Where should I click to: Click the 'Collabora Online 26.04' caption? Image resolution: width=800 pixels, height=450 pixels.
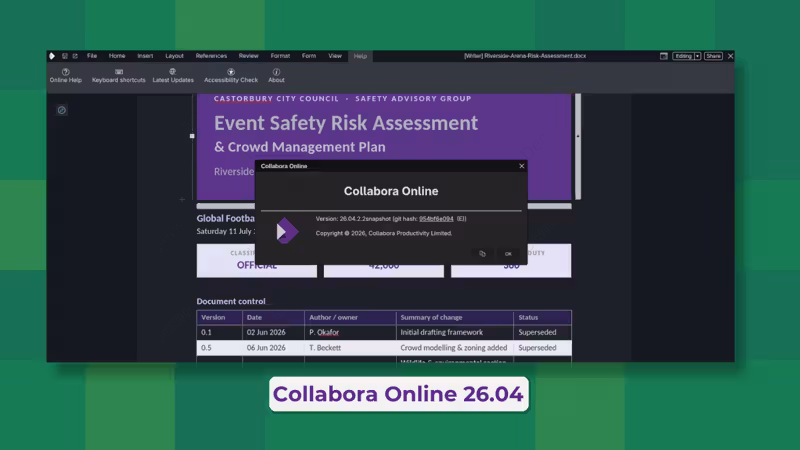coord(398,394)
